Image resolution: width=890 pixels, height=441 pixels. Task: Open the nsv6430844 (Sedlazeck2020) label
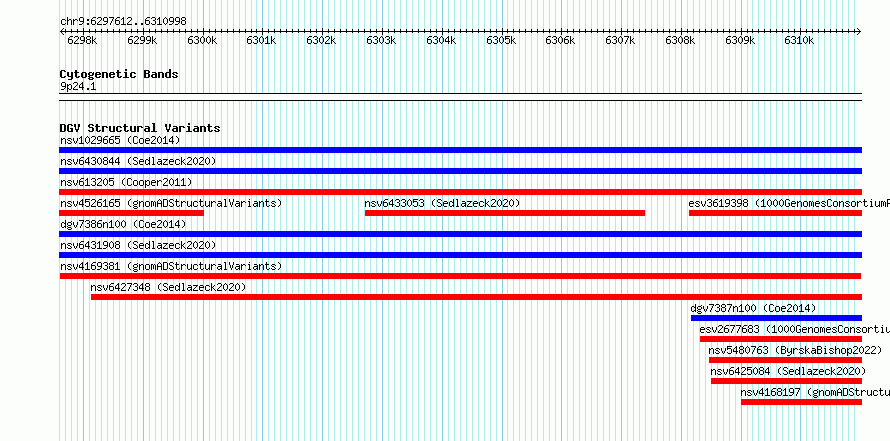[138, 161]
